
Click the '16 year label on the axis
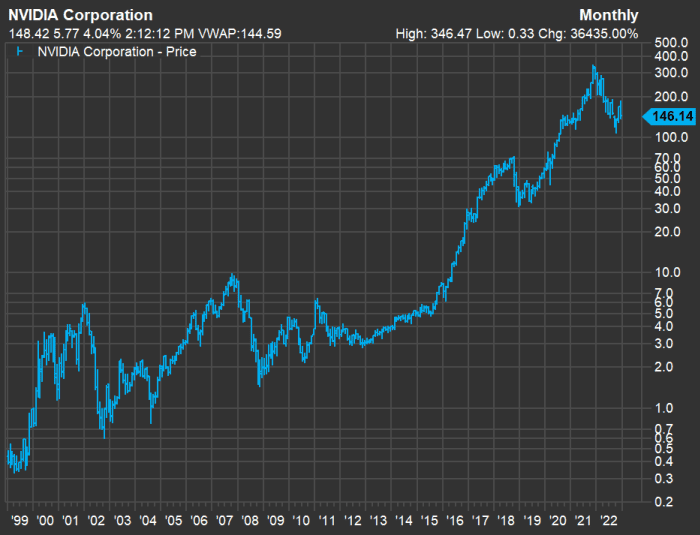coord(455,520)
